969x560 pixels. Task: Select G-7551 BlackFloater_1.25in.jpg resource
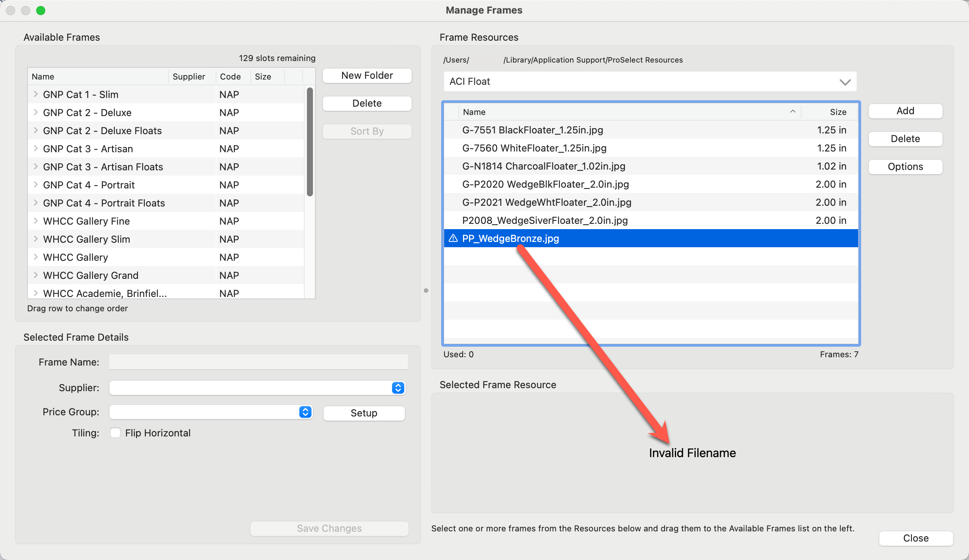(532, 130)
